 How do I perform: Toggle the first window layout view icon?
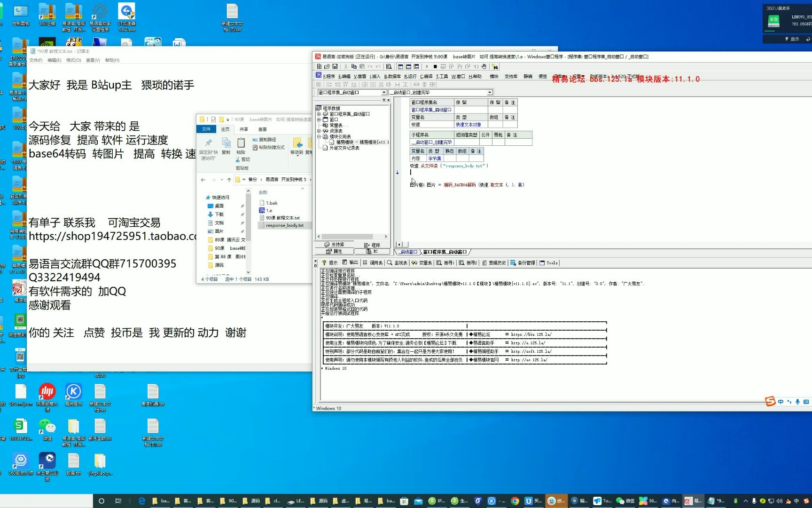coord(400,66)
